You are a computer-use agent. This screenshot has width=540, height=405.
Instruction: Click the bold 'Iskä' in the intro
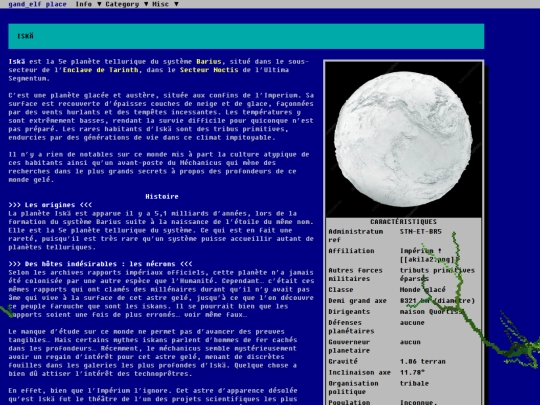point(17,62)
